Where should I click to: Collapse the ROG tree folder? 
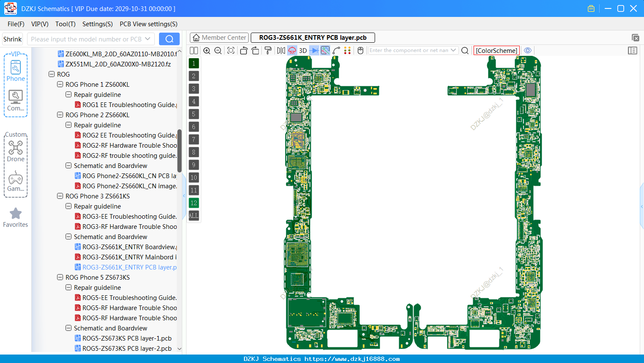click(x=52, y=74)
